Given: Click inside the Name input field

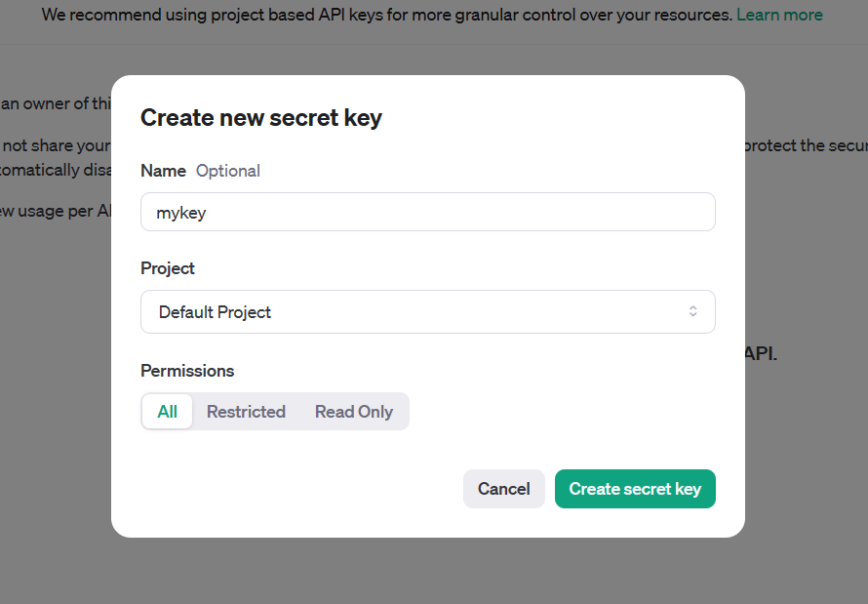Looking at the screenshot, I should tap(427, 212).
